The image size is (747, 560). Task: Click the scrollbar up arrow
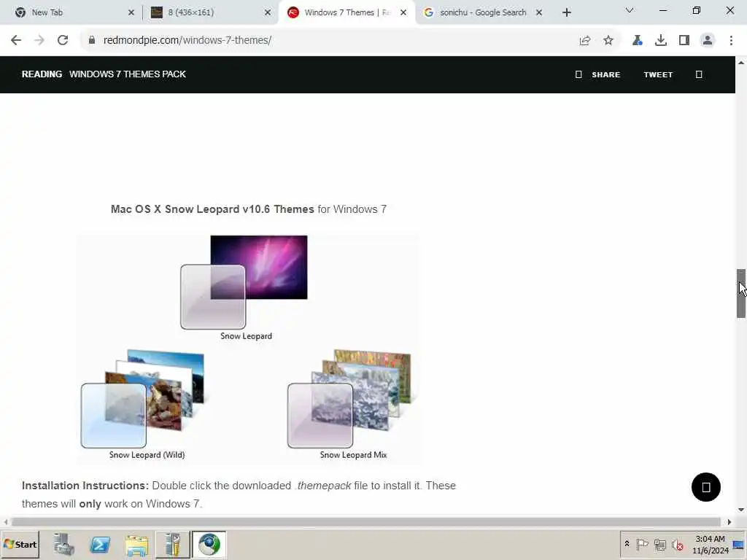pos(741,63)
